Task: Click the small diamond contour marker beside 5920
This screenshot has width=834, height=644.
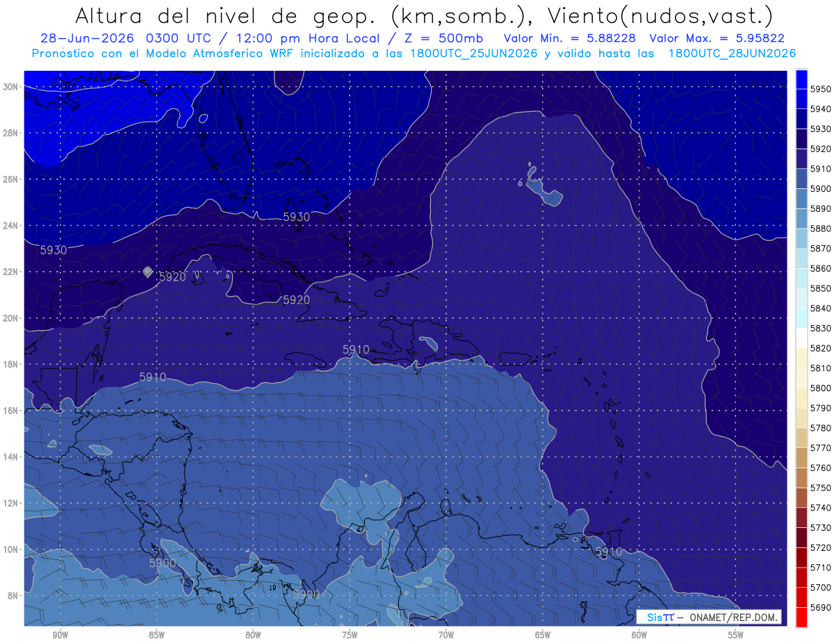Action: 147,272
